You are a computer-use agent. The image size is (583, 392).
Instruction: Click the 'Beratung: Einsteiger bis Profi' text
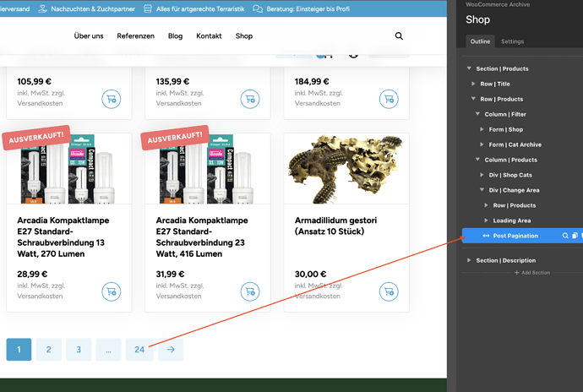(x=308, y=9)
